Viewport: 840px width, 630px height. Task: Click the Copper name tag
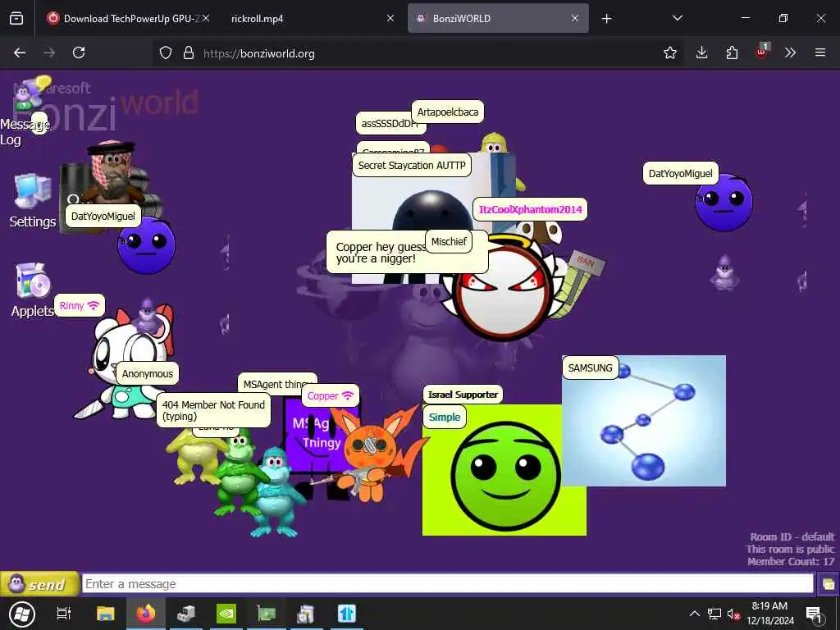(330, 396)
